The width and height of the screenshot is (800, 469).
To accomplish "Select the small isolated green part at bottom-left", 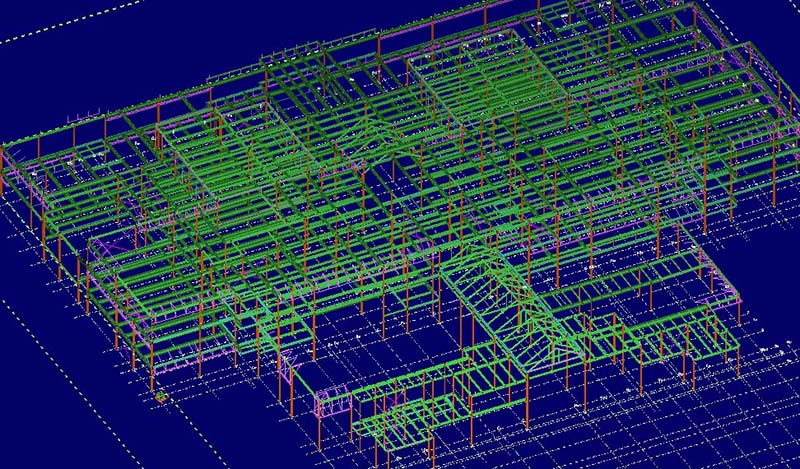I will pos(161,397).
